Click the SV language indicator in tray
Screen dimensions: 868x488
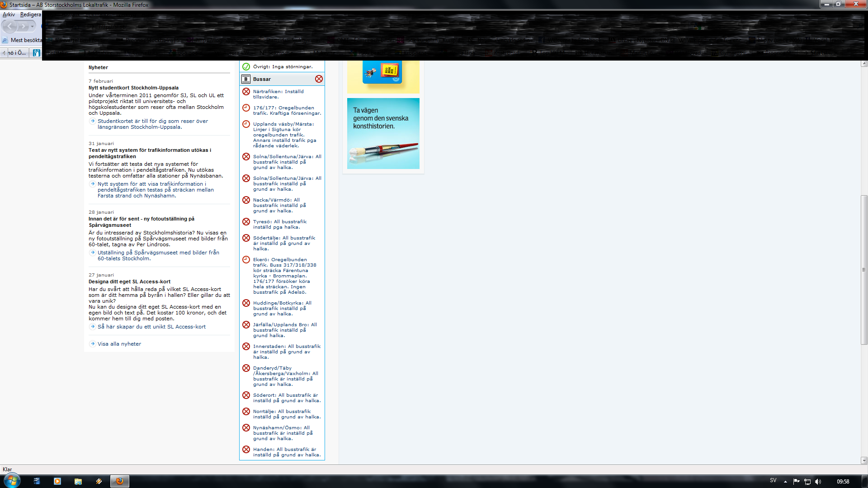click(x=773, y=481)
